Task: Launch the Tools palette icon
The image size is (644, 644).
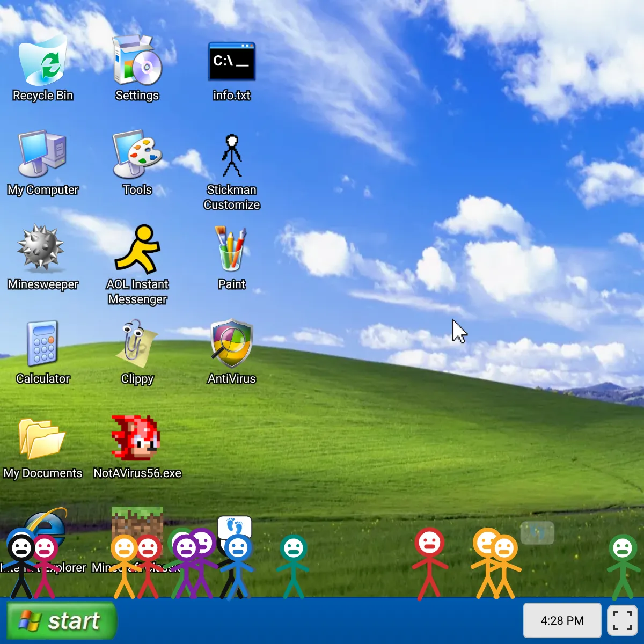Action: tap(137, 154)
